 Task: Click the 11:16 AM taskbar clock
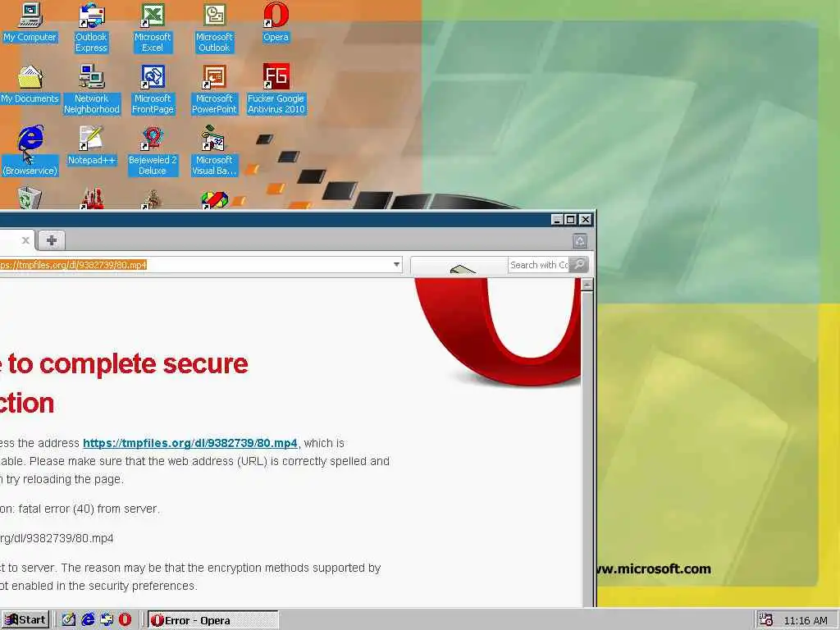click(806, 620)
